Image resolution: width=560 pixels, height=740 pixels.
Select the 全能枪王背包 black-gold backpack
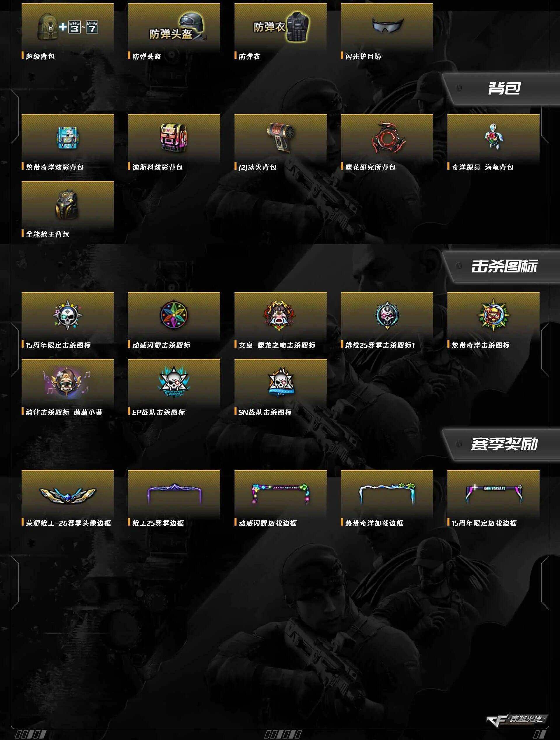tap(68, 204)
